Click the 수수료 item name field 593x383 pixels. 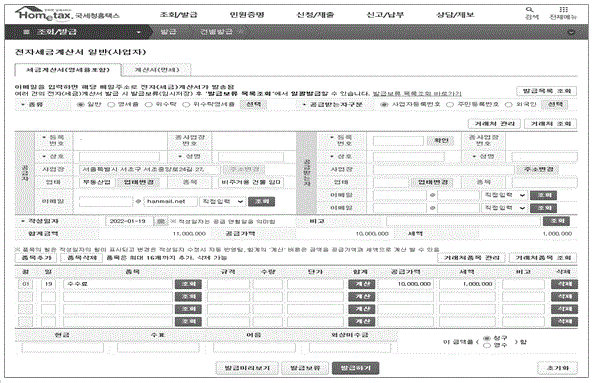(x=118, y=284)
